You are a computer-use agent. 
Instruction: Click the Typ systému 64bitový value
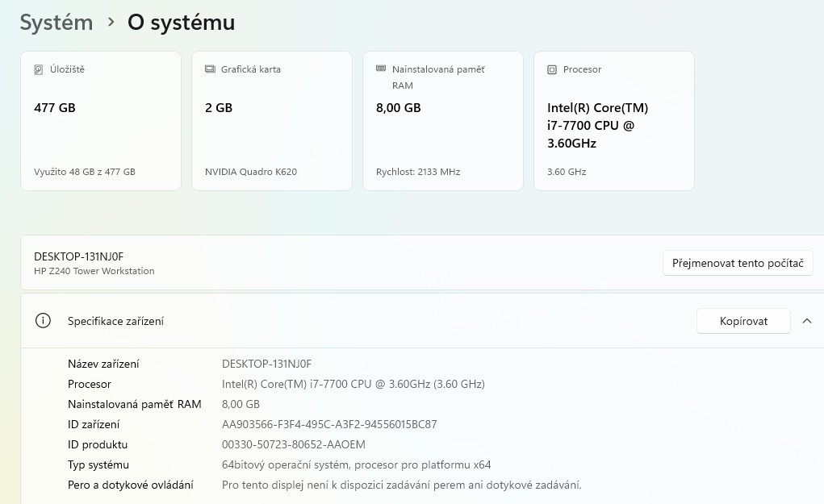[356, 464]
